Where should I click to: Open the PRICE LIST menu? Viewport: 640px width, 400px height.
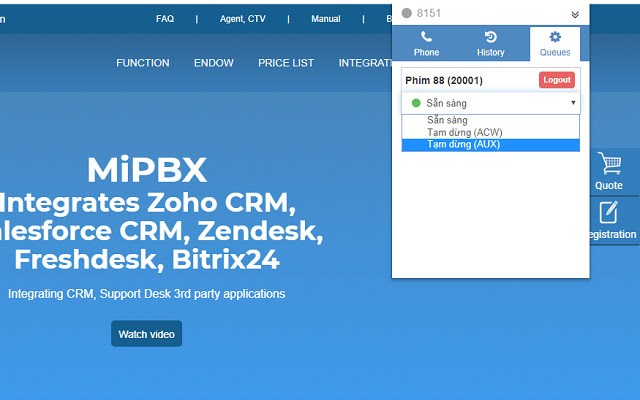tap(286, 63)
